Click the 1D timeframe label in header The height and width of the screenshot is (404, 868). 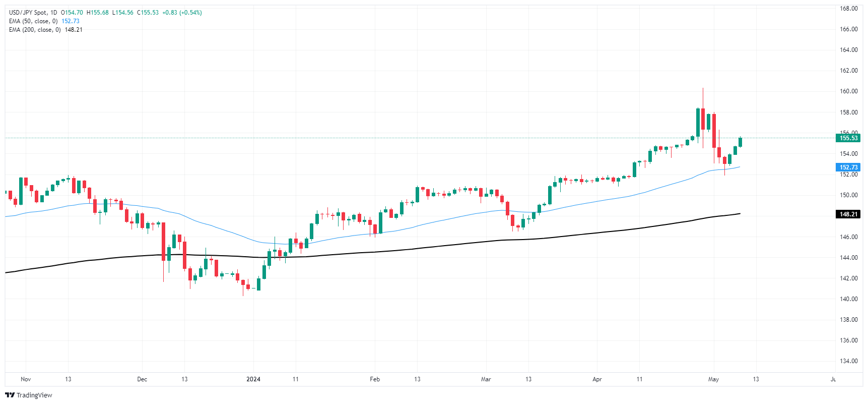[x=54, y=13]
